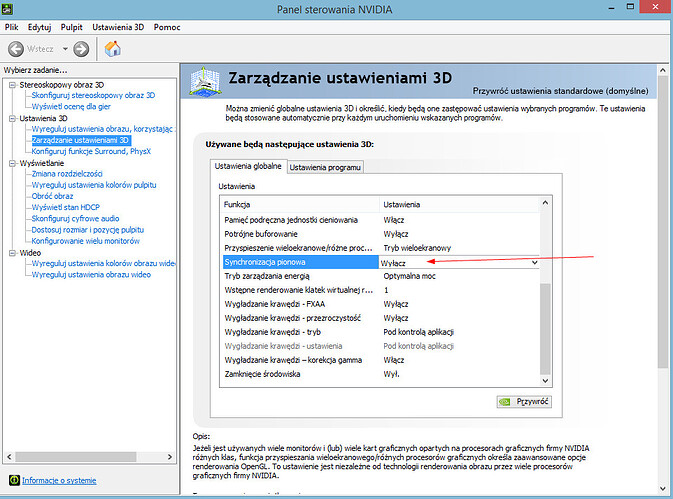Screen dimensions: 673x499
Task: Click the NVIDIA icon in title bar
Action: (x=9, y=9)
